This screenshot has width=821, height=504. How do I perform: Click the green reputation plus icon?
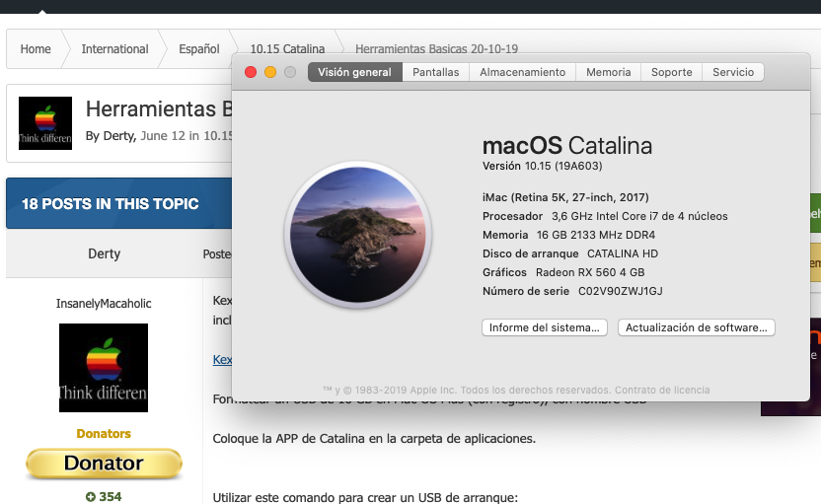[x=91, y=497]
